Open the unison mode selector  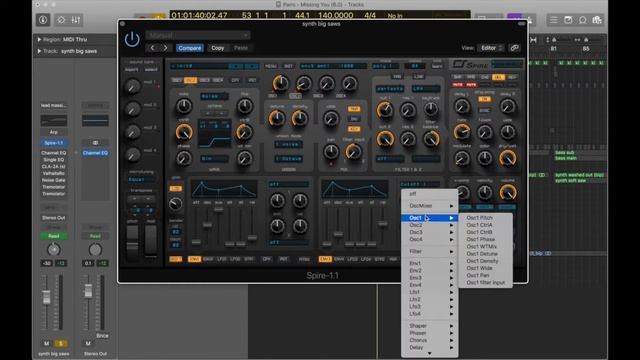pyautogui.click(x=288, y=144)
